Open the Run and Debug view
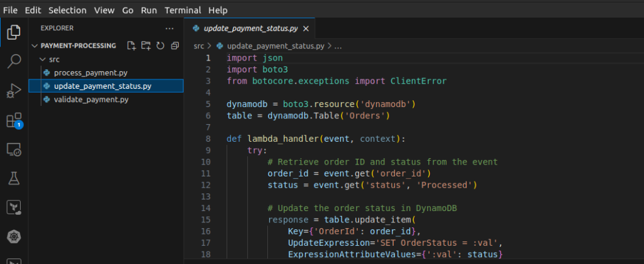This screenshot has width=644, height=264. (x=14, y=91)
